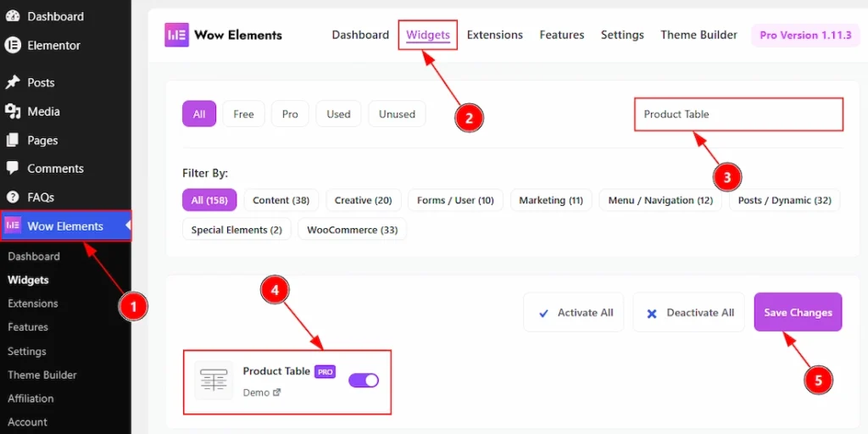Click the Wow Elements header logo

point(177,35)
